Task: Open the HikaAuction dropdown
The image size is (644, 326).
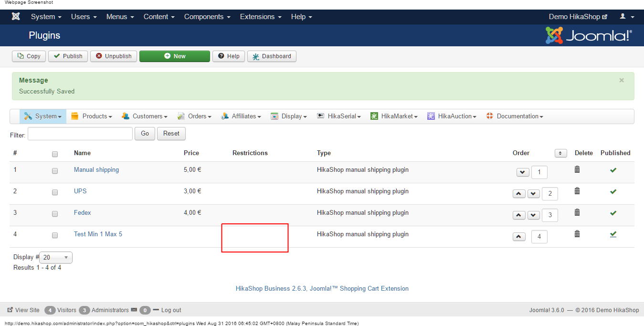Action: [452, 116]
